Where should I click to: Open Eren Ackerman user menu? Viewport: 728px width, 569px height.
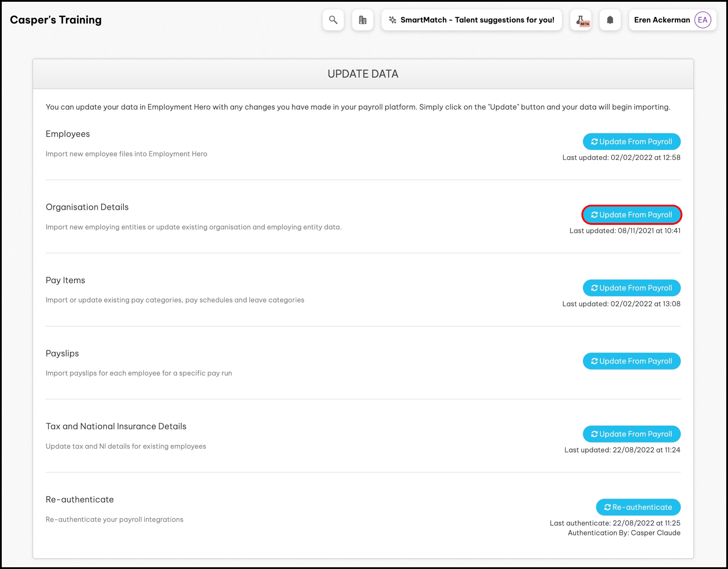[662, 20]
